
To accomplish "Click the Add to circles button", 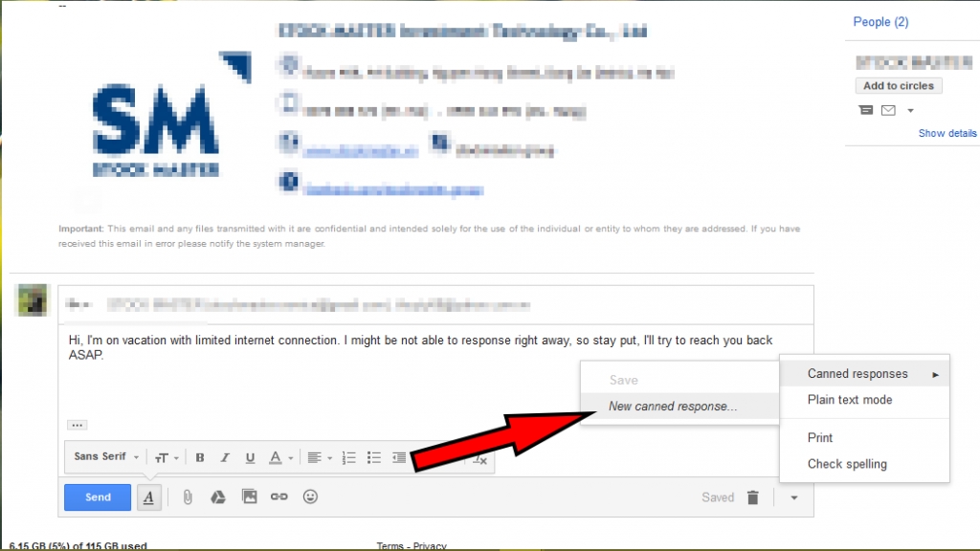I will [898, 85].
